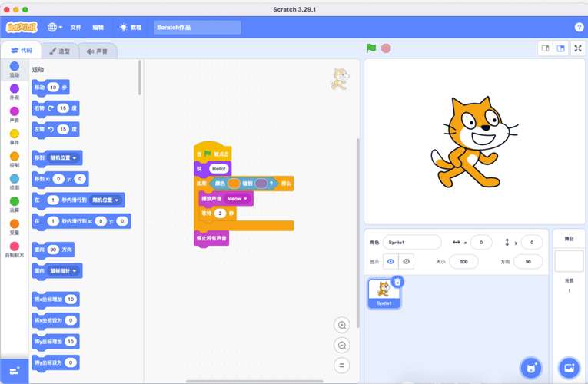The width and height of the screenshot is (588, 384).
Task: Click the Scratch作品 project title field
Action: coord(197,28)
